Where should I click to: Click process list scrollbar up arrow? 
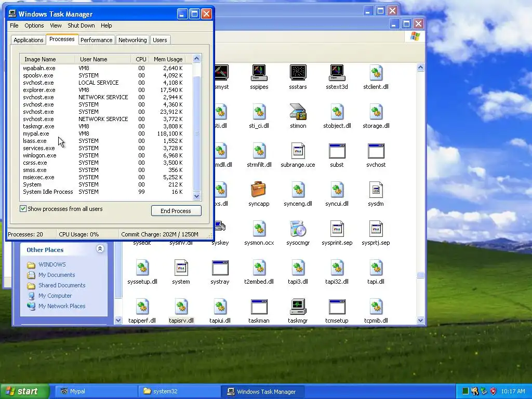click(x=197, y=59)
